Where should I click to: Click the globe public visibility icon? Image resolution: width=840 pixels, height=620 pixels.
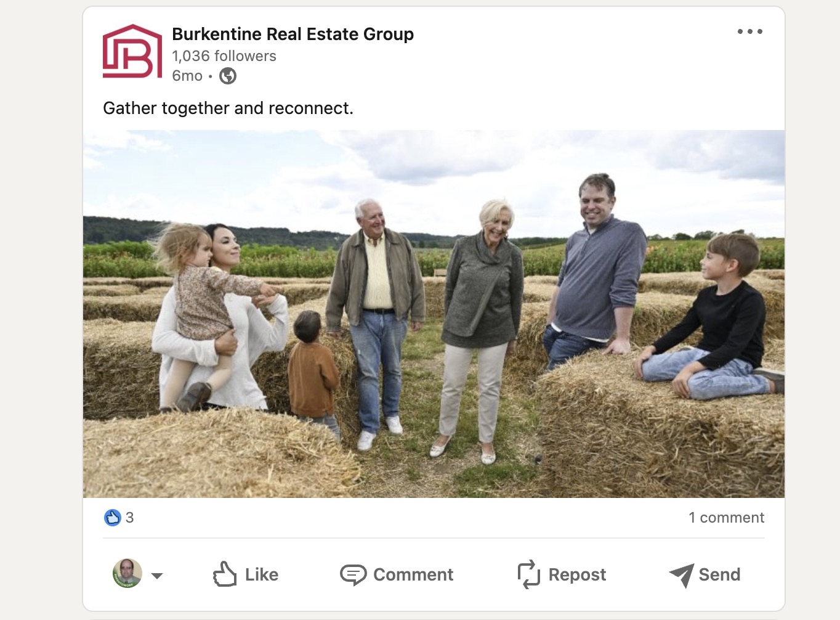pyautogui.click(x=228, y=76)
